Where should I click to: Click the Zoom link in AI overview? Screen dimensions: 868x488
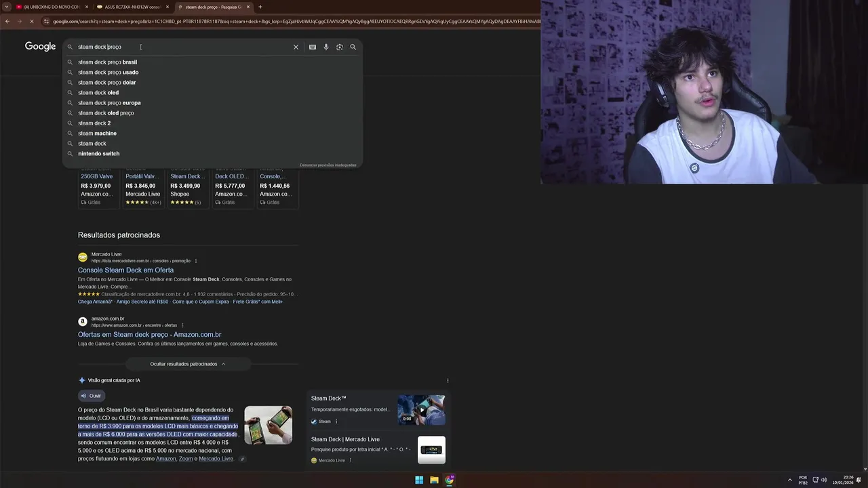[186, 459]
